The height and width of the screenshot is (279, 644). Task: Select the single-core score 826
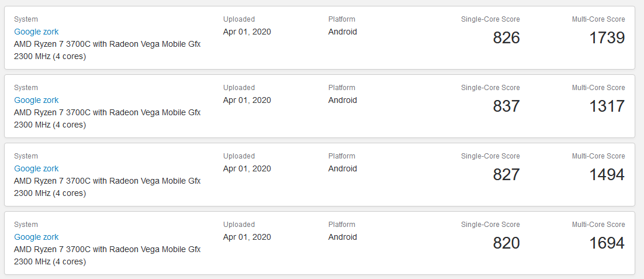[x=506, y=38]
